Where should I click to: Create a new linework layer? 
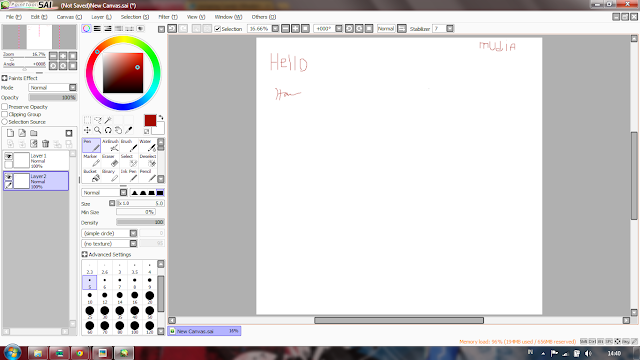(22, 133)
